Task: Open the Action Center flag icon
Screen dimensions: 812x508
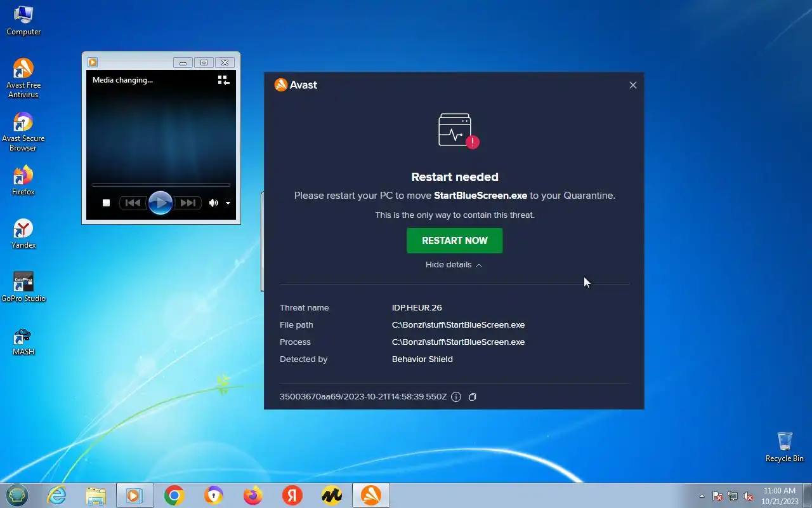Action: coord(717,497)
